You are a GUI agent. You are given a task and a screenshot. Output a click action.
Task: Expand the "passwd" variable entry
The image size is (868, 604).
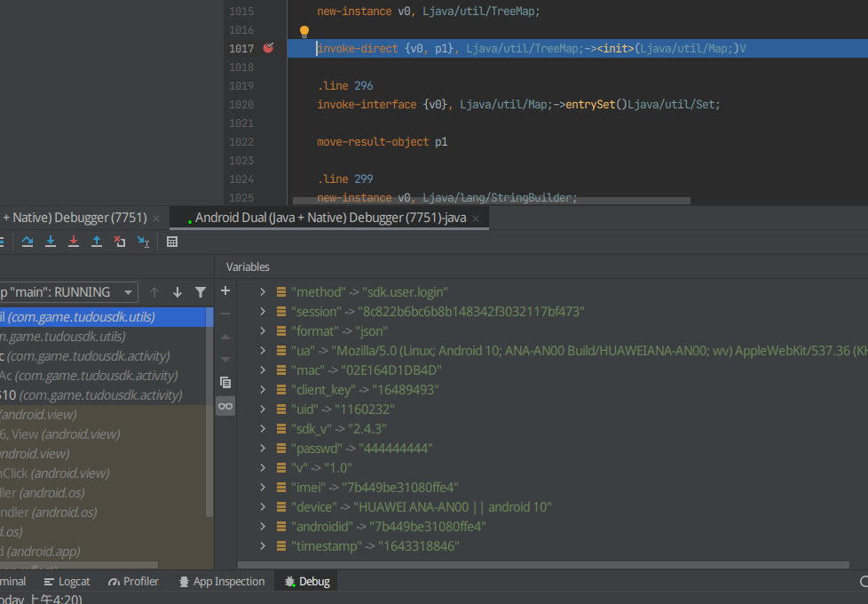pyautogui.click(x=263, y=449)
